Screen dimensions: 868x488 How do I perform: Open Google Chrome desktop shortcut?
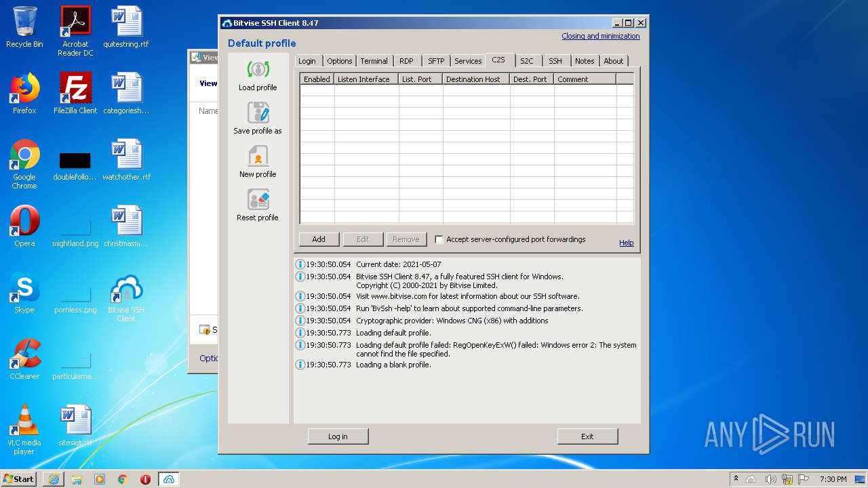point(24,164)
